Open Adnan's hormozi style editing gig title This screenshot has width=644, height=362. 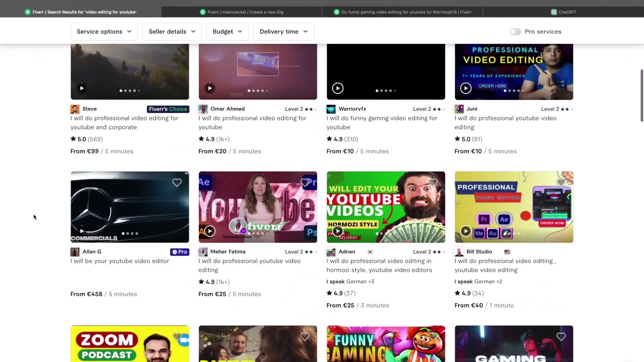tap(379, 265)
